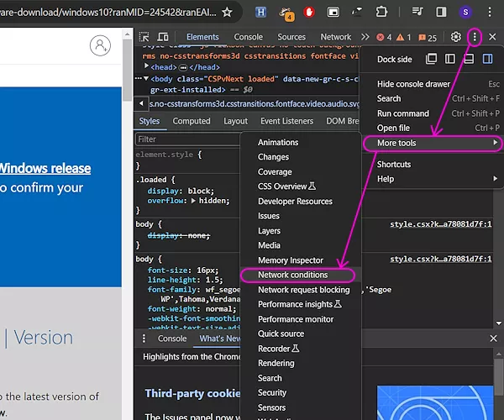The image size is (504, 420).
Task: Toggle the device toolbar icon
Action: (163, 37)
